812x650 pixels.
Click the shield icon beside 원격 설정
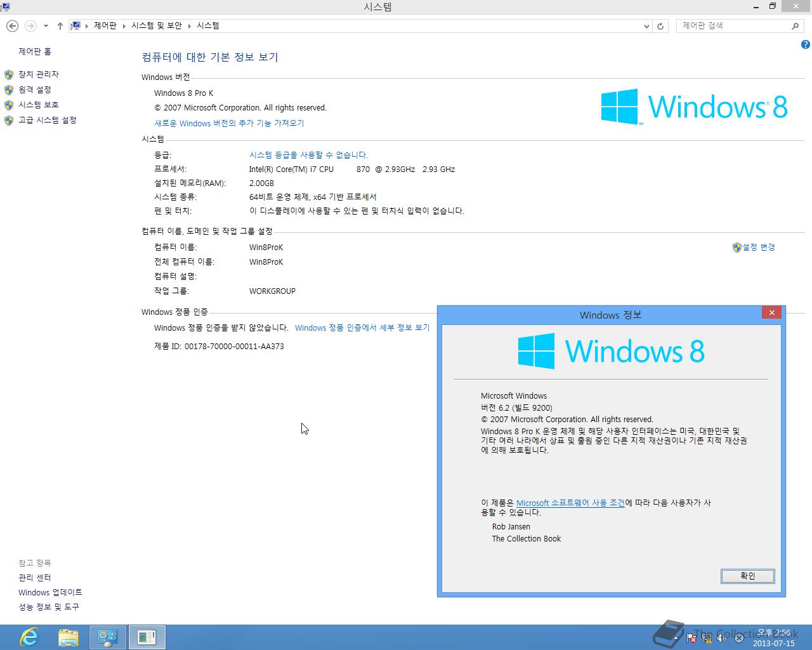[9, 90]
